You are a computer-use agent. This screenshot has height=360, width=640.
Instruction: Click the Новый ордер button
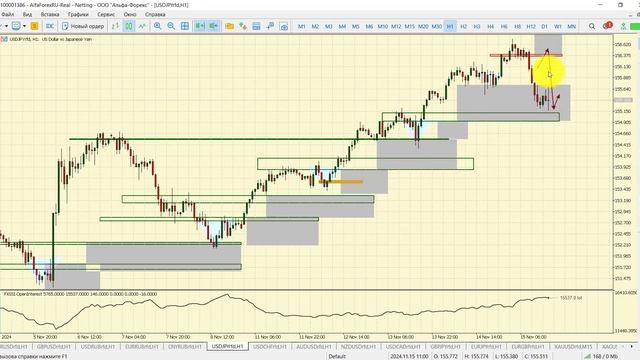pyautogui.click(x=83, y=26)
